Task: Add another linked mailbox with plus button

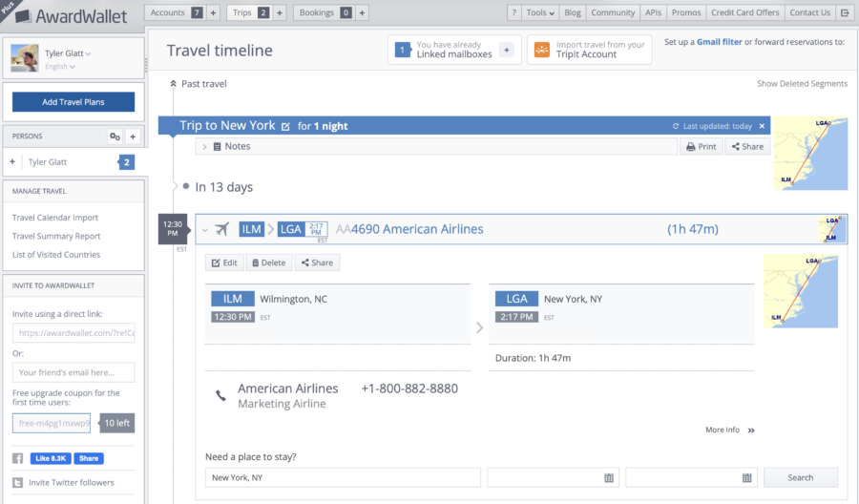Action: (507, 50)
